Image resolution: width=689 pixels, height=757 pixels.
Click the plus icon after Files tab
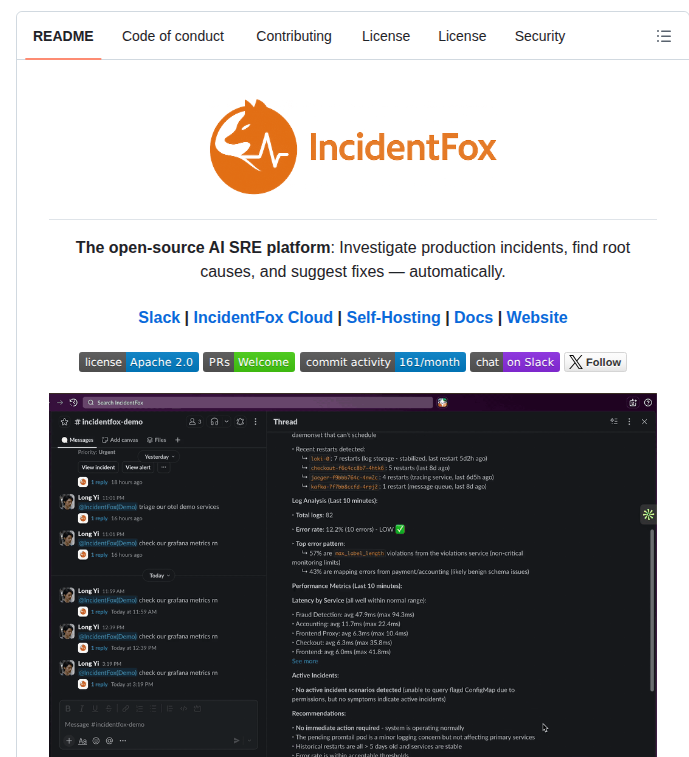178,440
